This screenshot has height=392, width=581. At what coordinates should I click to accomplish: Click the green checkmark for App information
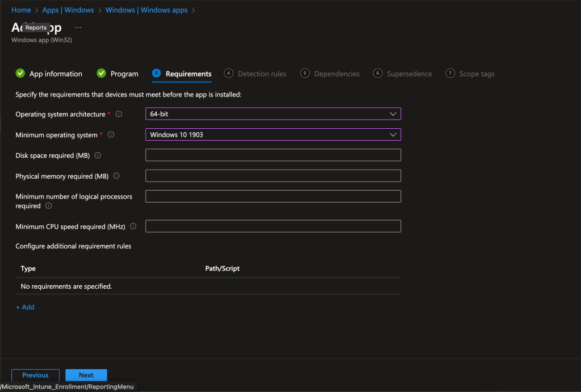[x=20, y=73]
